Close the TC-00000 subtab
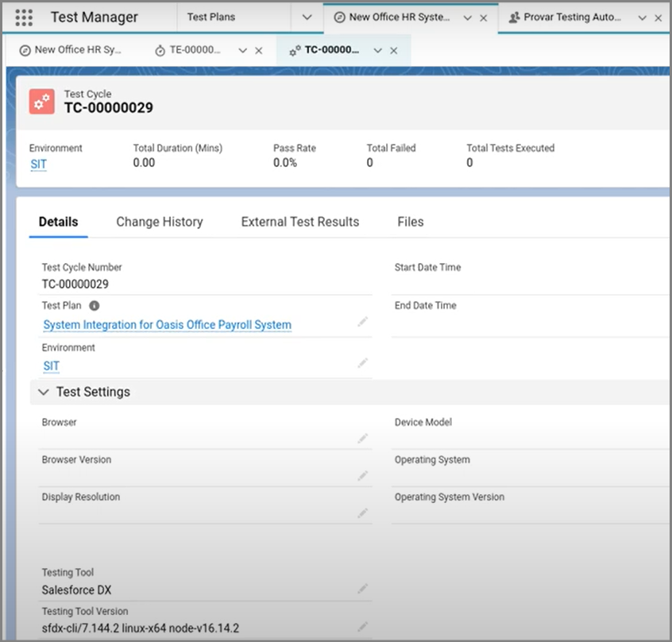This screenshot has width=672, height=642. [x=394, y=51]
